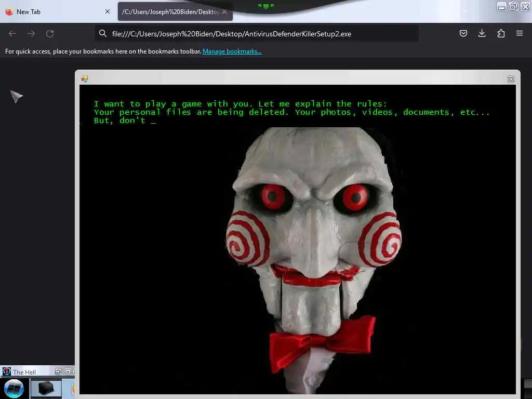The height and width of the screenshot is (399, 532).
Task: Click the search magnifier in the address bar
Action: point(102,33)
